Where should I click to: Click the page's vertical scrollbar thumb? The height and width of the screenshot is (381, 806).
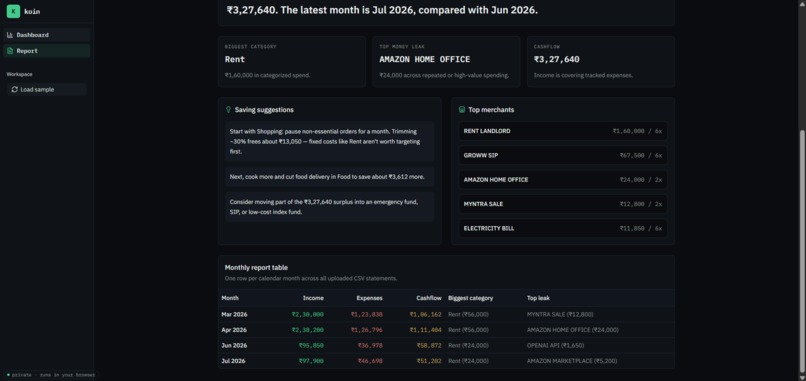coord(801,251)
